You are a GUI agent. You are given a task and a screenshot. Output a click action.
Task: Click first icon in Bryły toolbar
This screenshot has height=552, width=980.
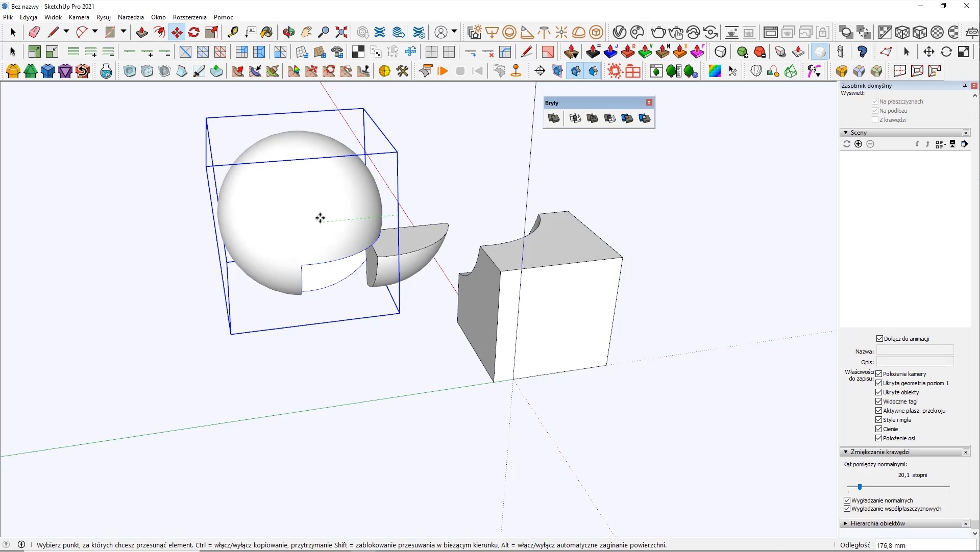pyautogui.click(x=554, y=118)
